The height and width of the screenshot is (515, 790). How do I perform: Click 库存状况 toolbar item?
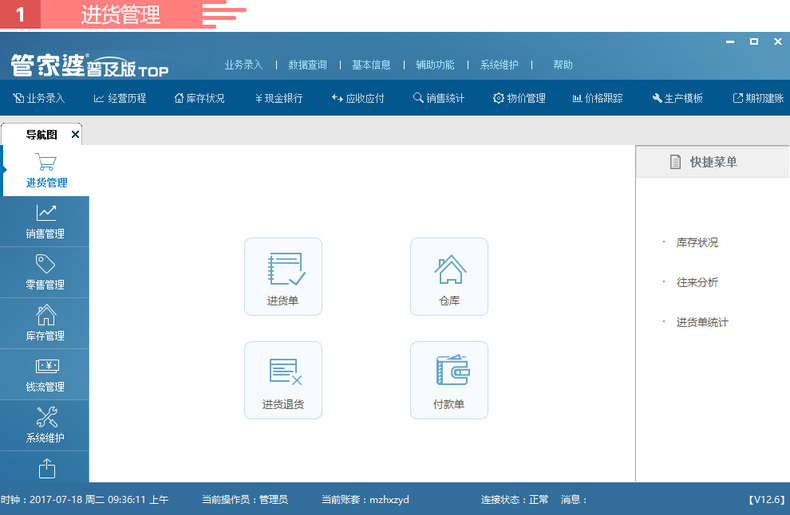200,98
